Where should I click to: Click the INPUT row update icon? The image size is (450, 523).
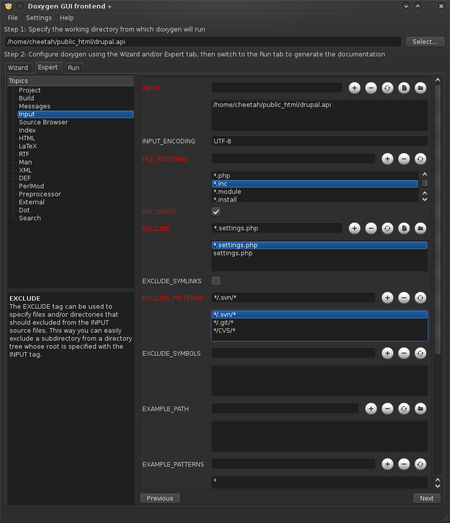coord(387,88)
